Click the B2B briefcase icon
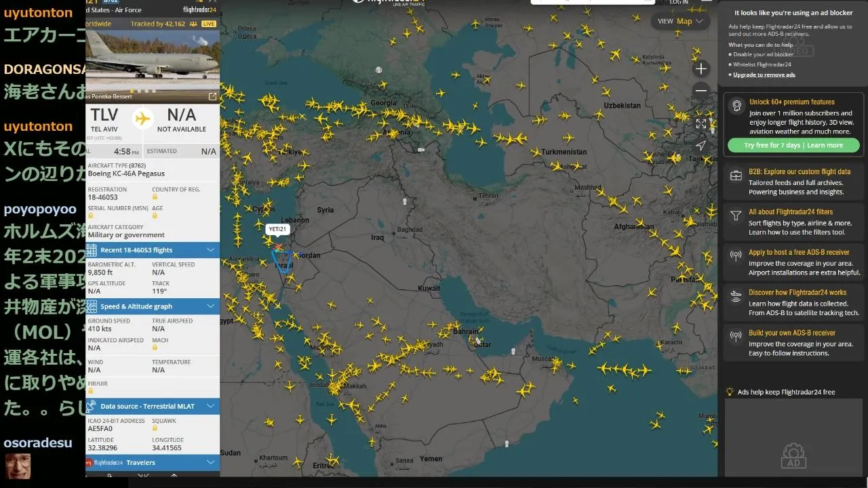This screenshot has height=488, width=868. point(736,176)
